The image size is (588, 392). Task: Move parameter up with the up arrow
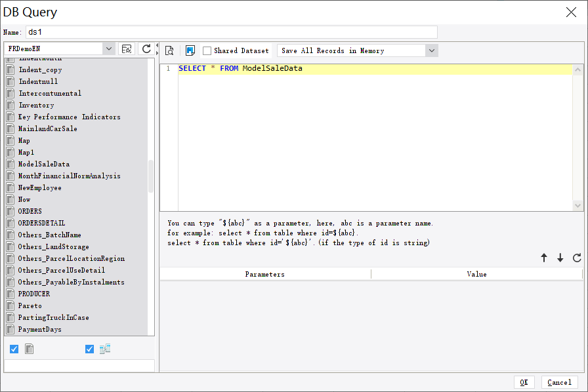[544, 258]
